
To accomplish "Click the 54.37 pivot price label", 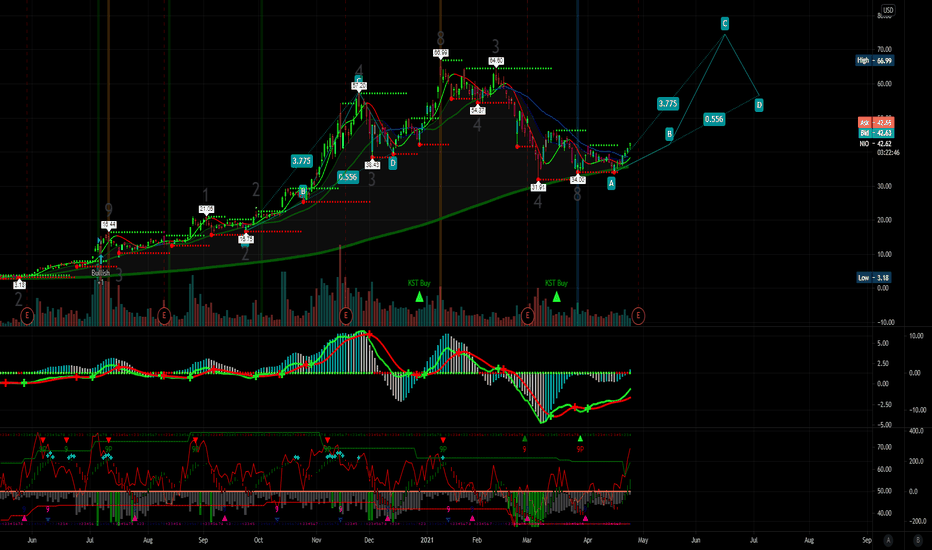I will click(x=477, y=111).
